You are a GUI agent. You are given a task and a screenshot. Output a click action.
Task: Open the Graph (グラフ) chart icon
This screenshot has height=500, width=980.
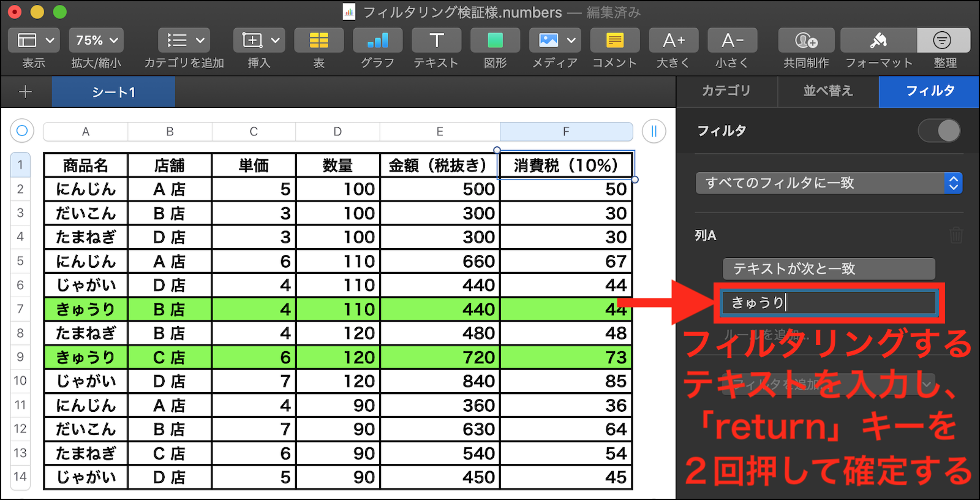pos(377,40)
